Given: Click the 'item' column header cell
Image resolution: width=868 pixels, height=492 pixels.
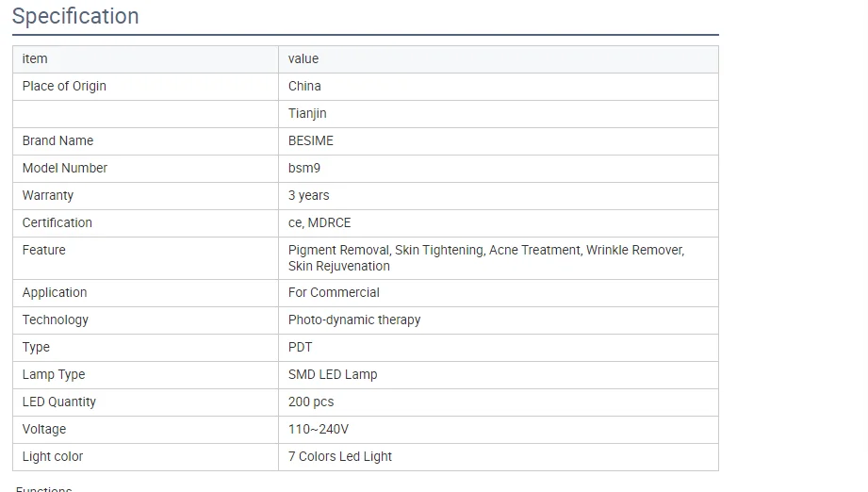Looking at the screenshot, I should click(x=35, y=58).
